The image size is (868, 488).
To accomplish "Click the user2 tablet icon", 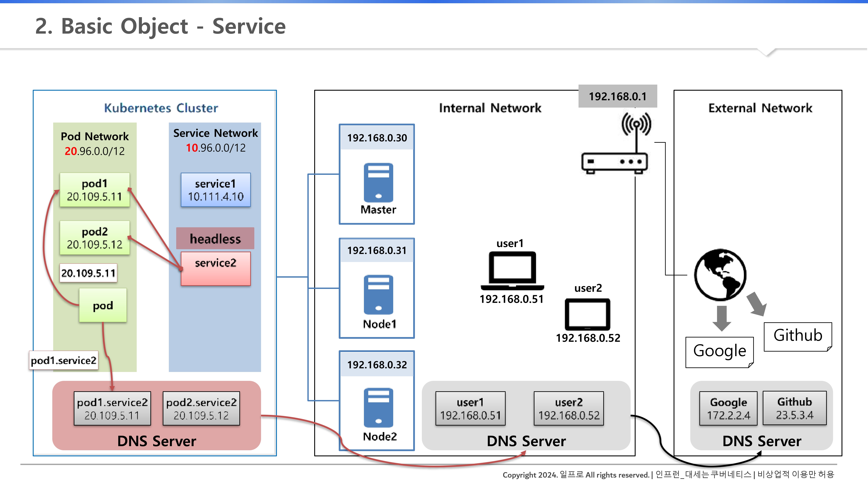I will (587, 314).
